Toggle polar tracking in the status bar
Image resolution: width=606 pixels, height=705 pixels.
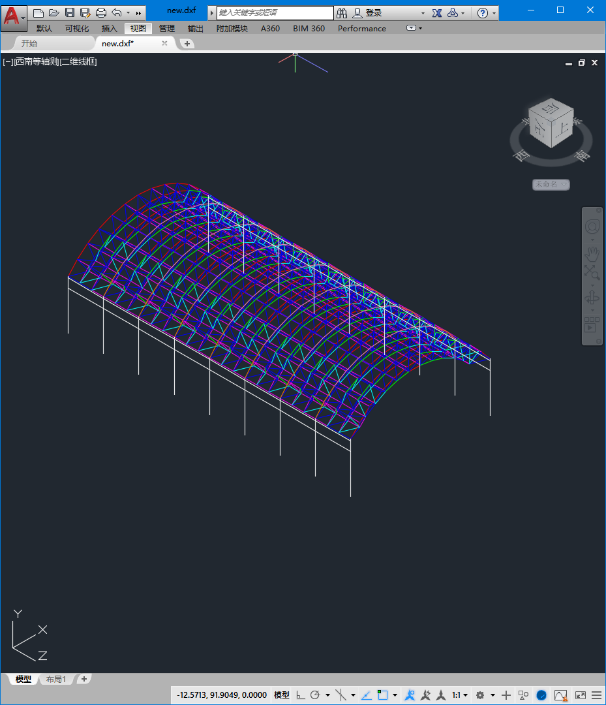tap(314, 695)
